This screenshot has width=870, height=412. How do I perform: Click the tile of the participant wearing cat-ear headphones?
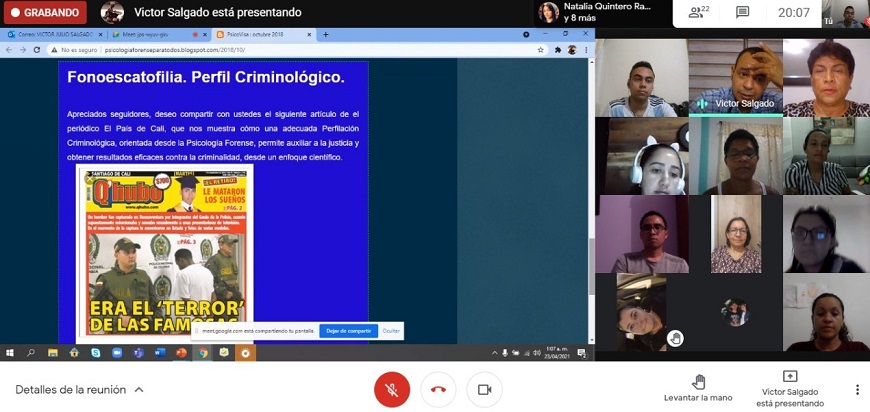click(642, 156)
